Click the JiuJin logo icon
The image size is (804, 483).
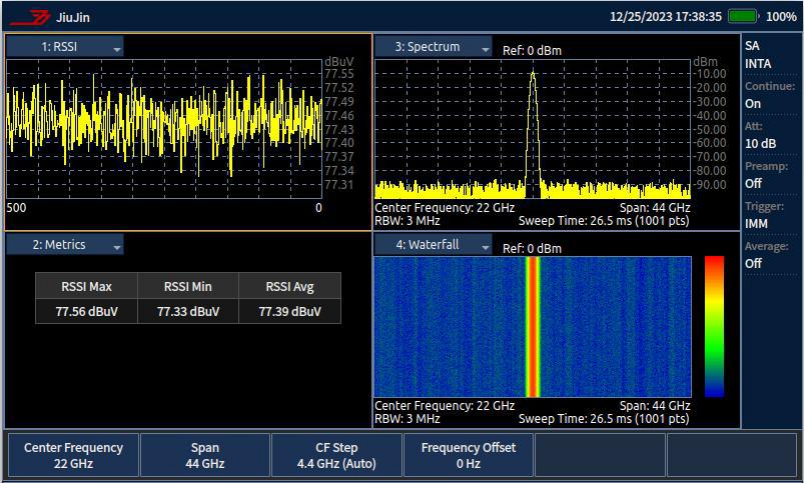pos(35,16)
